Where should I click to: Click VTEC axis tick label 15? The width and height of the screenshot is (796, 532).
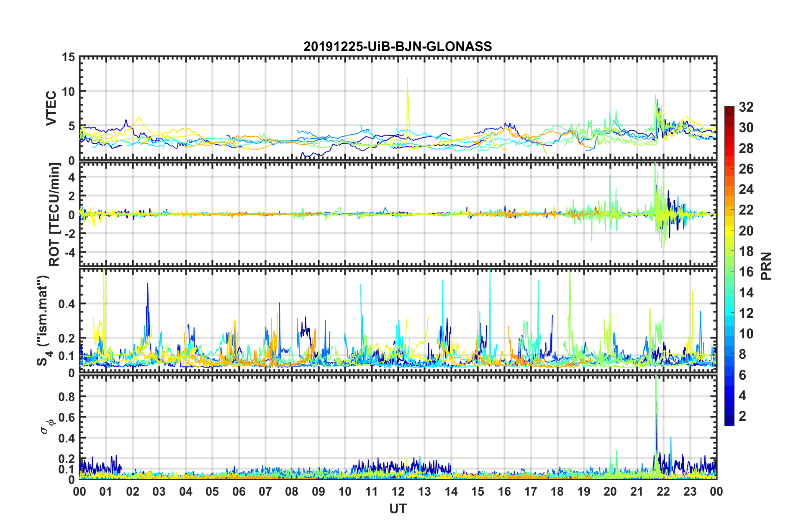click(68, 57)
